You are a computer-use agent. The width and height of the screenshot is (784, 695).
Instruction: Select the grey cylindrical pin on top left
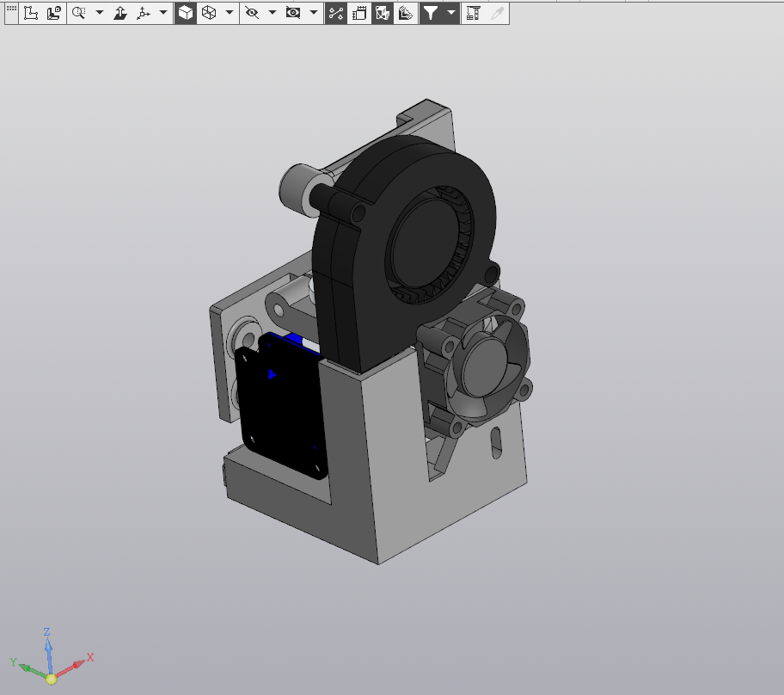[x=300, y=189]
